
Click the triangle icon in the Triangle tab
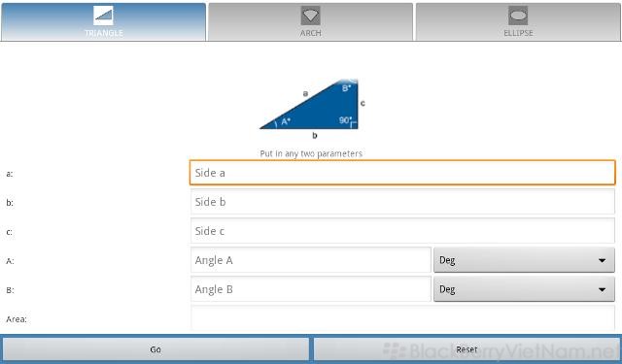[103, 16]
